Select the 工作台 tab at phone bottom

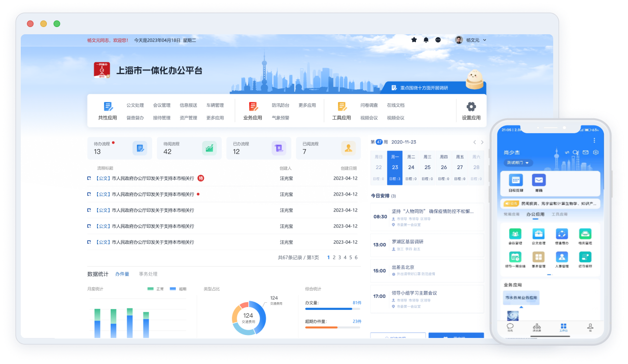(563, 327)
